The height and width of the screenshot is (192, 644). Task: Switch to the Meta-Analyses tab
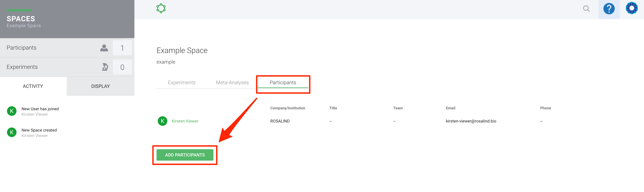232,82
